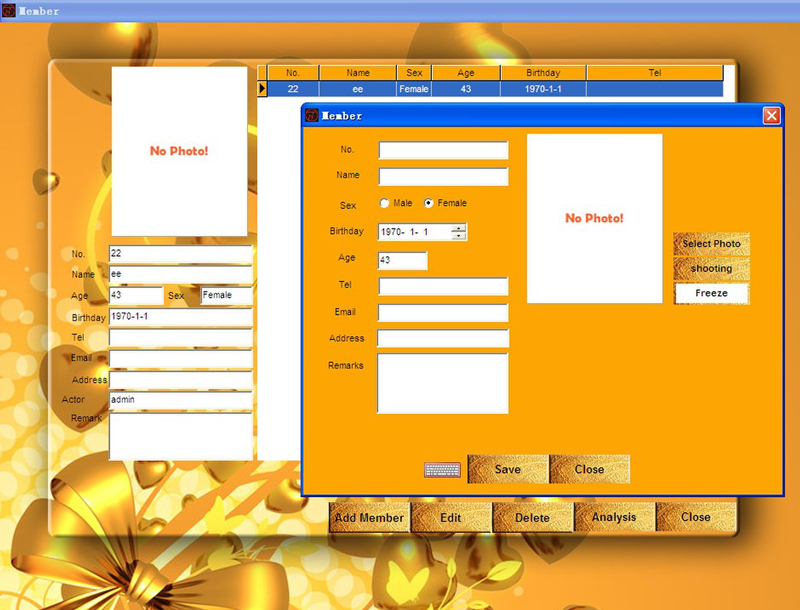The width and height of the screenshot is (800, 610).
Task: Click the Save button in dialog
Action: click(x=508, y=469)
